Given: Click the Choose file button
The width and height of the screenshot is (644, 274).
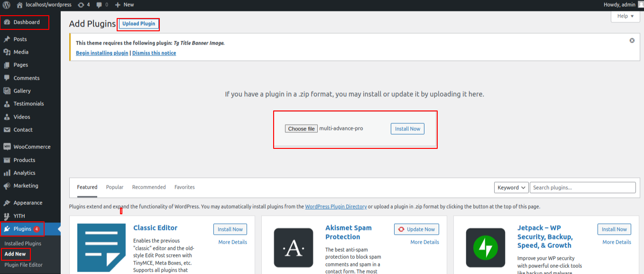Looking at the screenshot, I should pos(301,129).
